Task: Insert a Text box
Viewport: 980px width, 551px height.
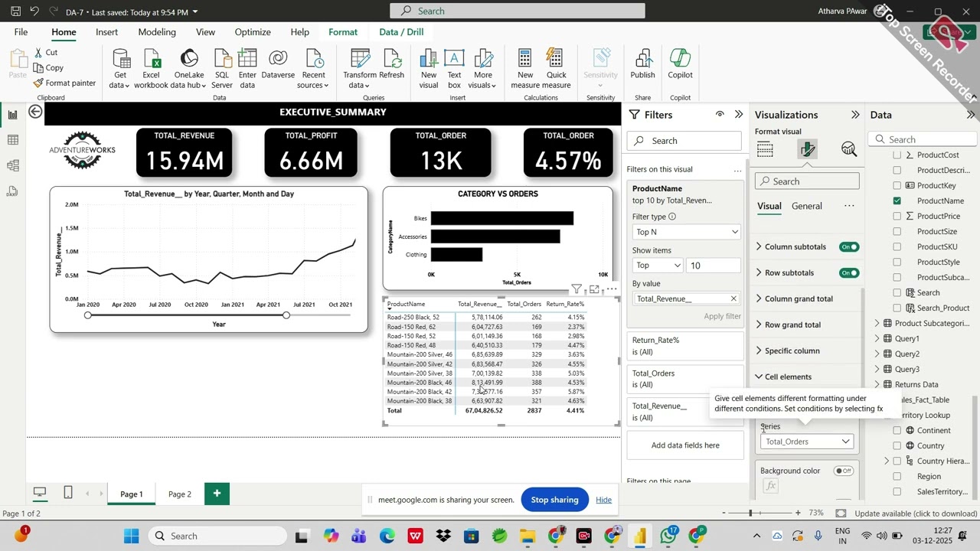Action: click(454, 68)
